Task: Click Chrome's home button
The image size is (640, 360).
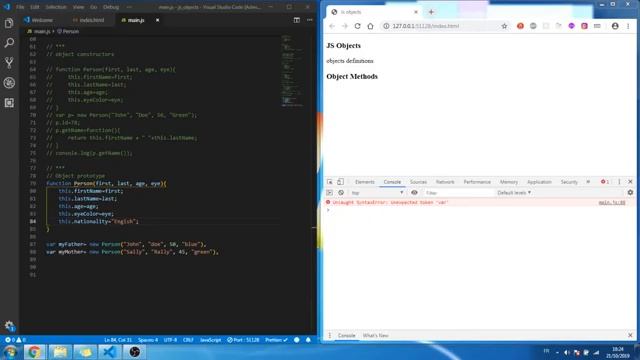Action: (x=370, y=26)
